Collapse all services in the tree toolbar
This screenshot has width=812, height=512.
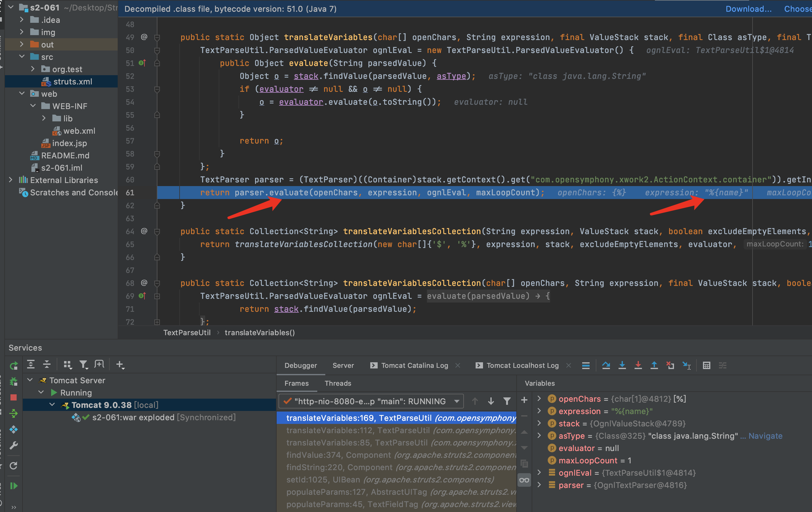pyautogui.click(x=47, y=365)
